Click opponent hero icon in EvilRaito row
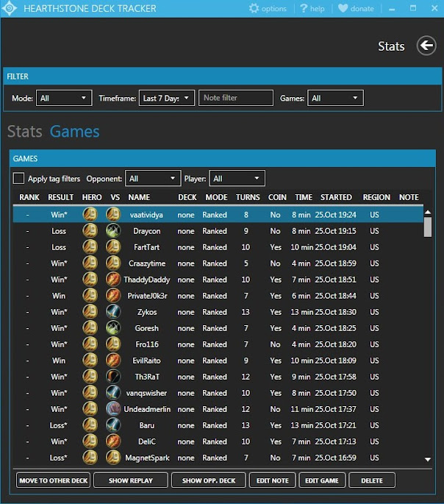Viewport: 444px width, 504px height. tap(113, 361)
